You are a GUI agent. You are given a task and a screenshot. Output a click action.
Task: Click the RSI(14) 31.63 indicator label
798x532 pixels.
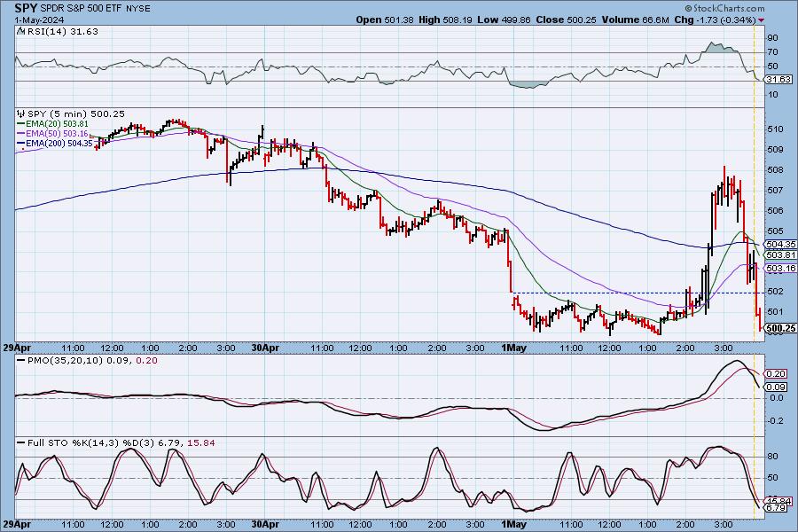[x=62, y=31]
